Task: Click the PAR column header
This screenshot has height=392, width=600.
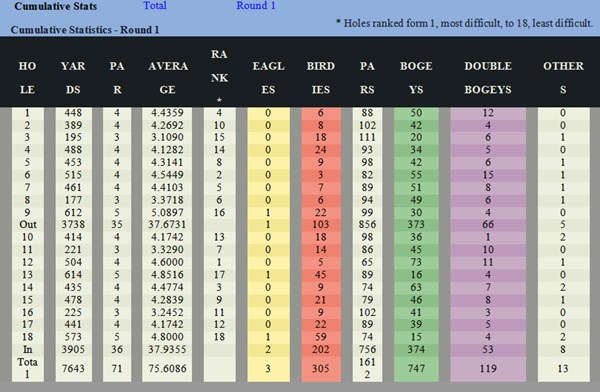Action: [117, 78]
